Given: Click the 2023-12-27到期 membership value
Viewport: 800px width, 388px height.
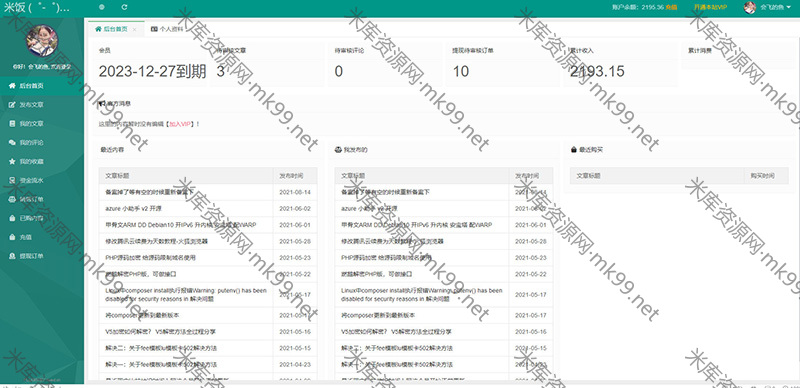Looking at the screenshot, I should coord(152,71).
